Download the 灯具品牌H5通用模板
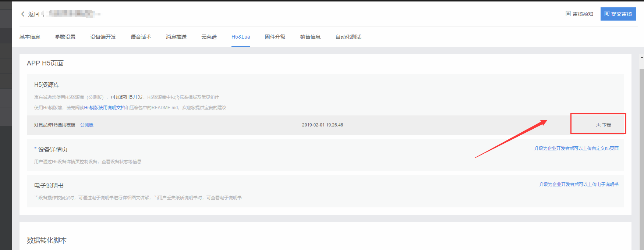Image resolution: width=644 pixels, height=250 pixels. (x=604, y=125)
